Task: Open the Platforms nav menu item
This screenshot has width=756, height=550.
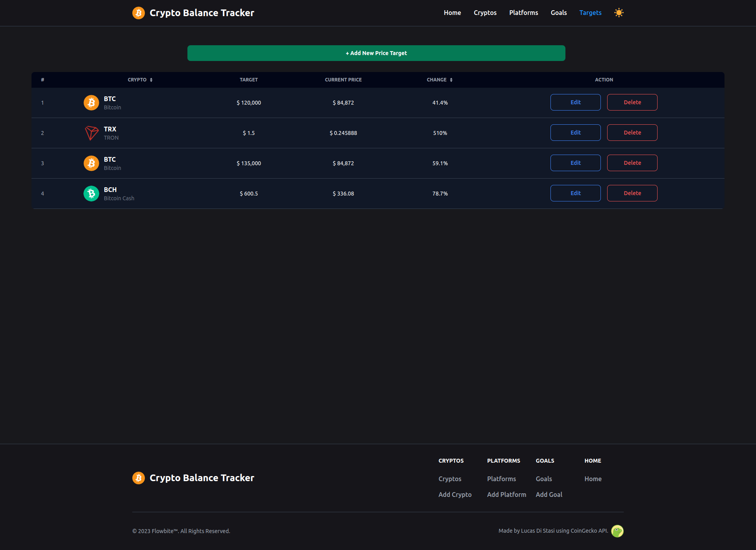Action: (524, 13)
